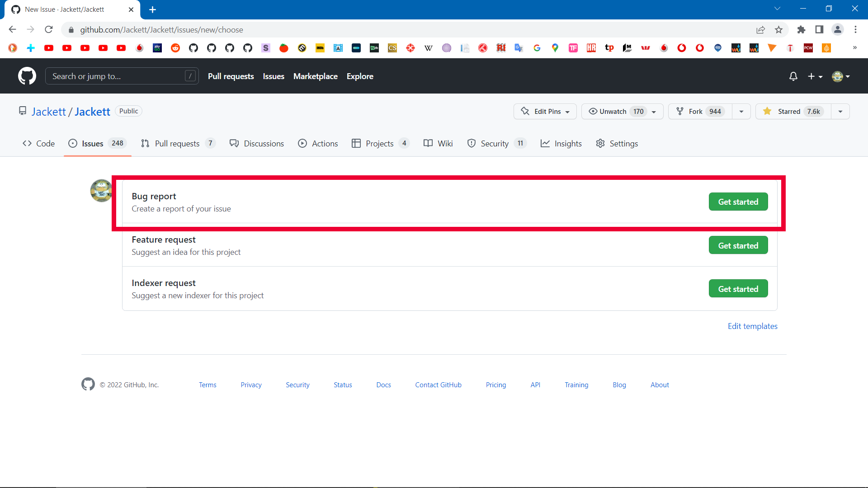Switch to the Pull requests repository tab
Screen dimensions: 868x488
click(177, 144)
